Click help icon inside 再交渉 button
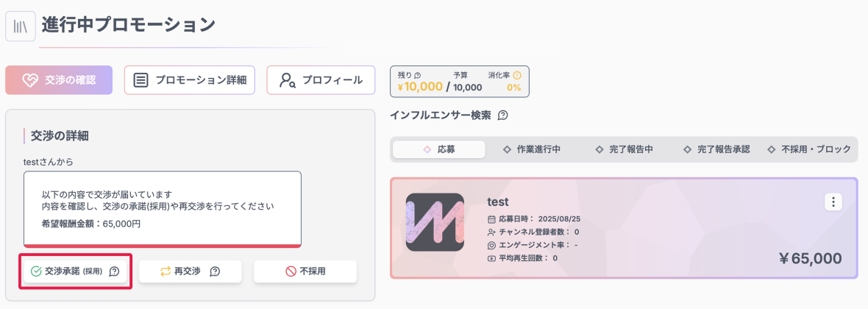Image resolution: width=868 pixels, height=309 pixels. coord(215,271)
